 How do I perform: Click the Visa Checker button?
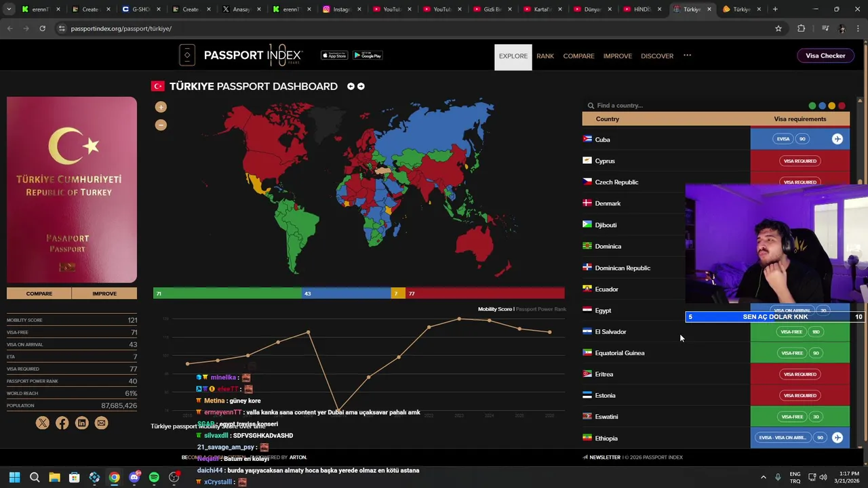tap(825, 56)
